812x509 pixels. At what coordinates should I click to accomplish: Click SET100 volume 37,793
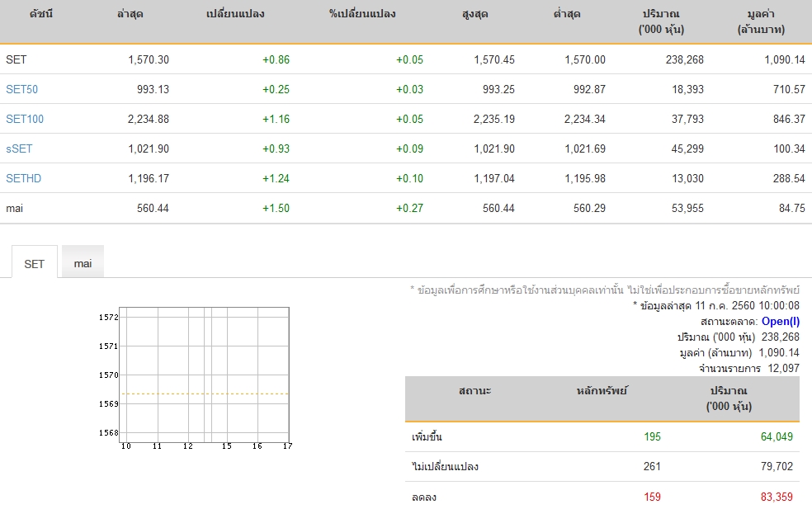point(687,119)
